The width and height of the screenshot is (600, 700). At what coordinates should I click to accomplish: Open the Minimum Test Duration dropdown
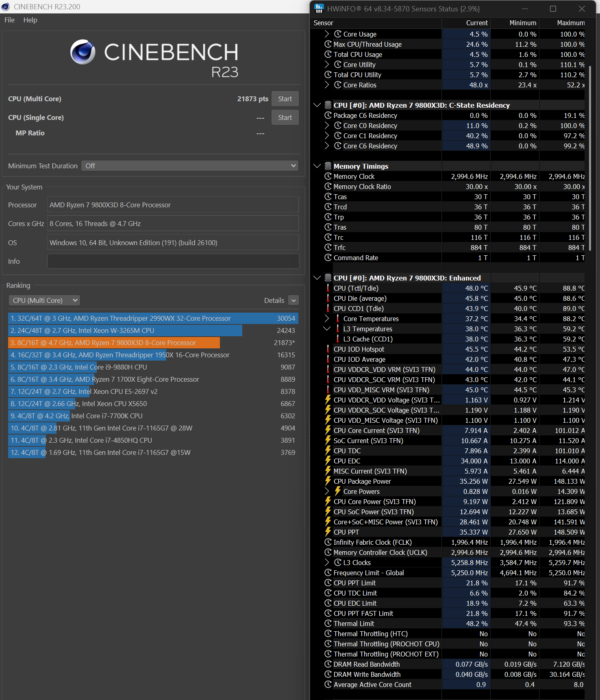(x=190, y=166)
